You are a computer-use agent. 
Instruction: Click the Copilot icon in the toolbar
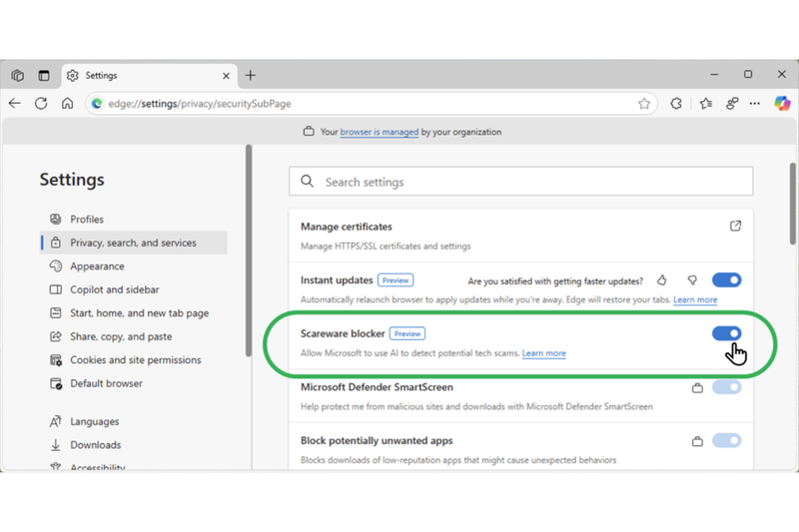(x=782, y=103)
